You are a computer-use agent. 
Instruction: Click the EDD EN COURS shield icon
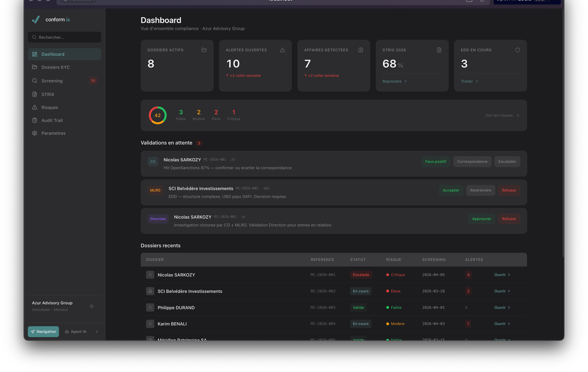pyautogui.click(x=518, y=50)
